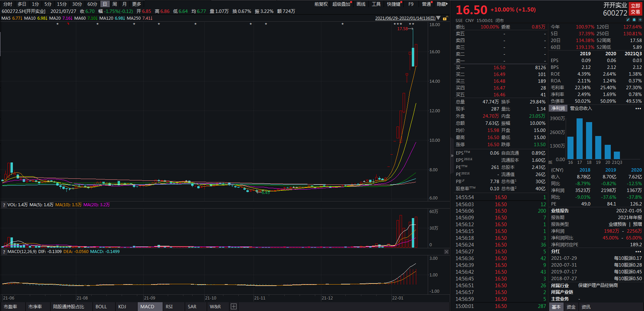Viewport: 644px width, 311px height.
Task: Toggle 前复权 price adjustment mode
Action: coord(321,4)
